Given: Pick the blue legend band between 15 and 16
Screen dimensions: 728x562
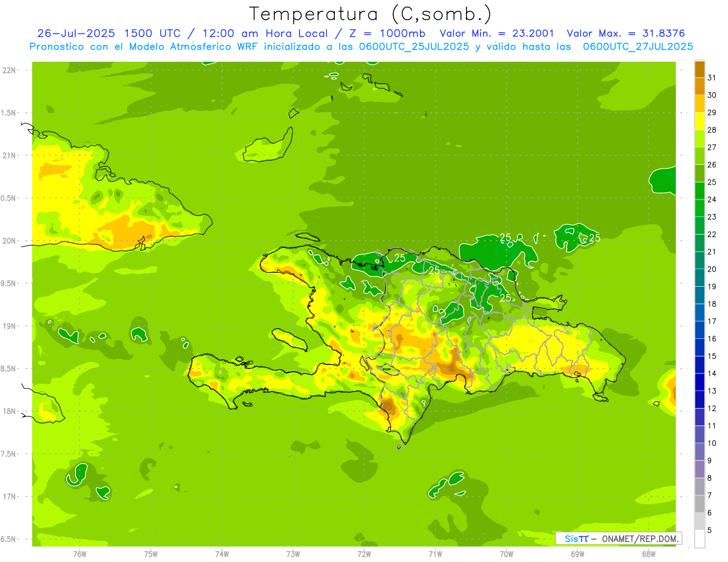Looking at the screenshot, I should pyautogui.click(x=699, y=347).
